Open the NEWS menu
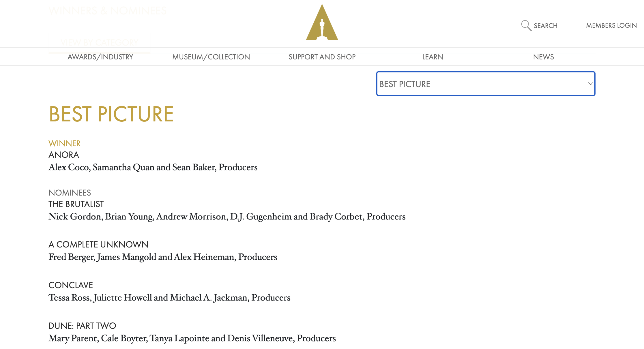The width and height of the screenshot is (644, 349). pyautogui.click(x=544, y=57)
